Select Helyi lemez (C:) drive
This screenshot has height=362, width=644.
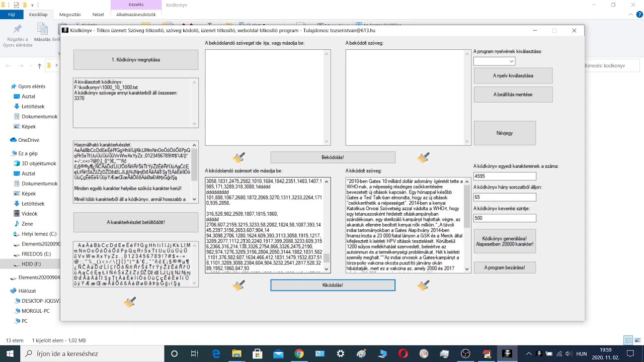[x=39, y=234]
